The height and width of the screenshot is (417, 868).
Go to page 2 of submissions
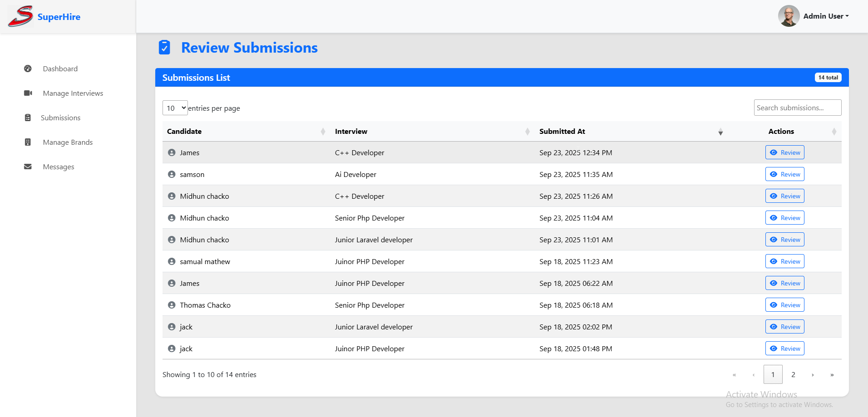pyautogui.click(x=793, y=375)
